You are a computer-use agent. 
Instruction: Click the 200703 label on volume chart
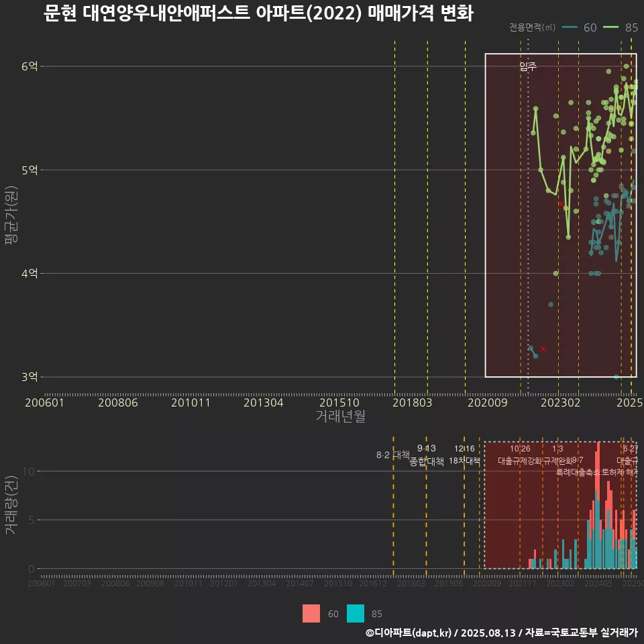(76, 583)
